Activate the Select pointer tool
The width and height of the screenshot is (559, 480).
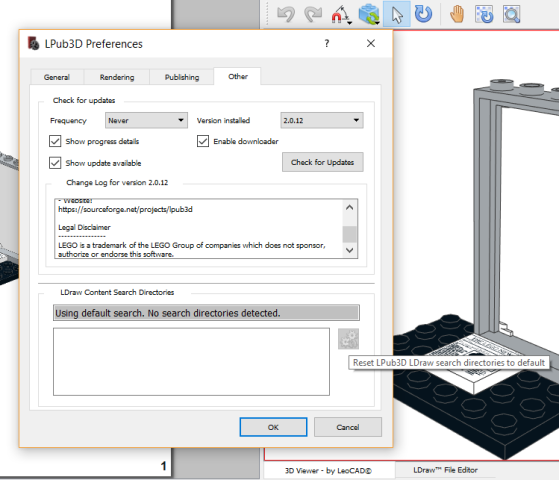click(397, 15)
